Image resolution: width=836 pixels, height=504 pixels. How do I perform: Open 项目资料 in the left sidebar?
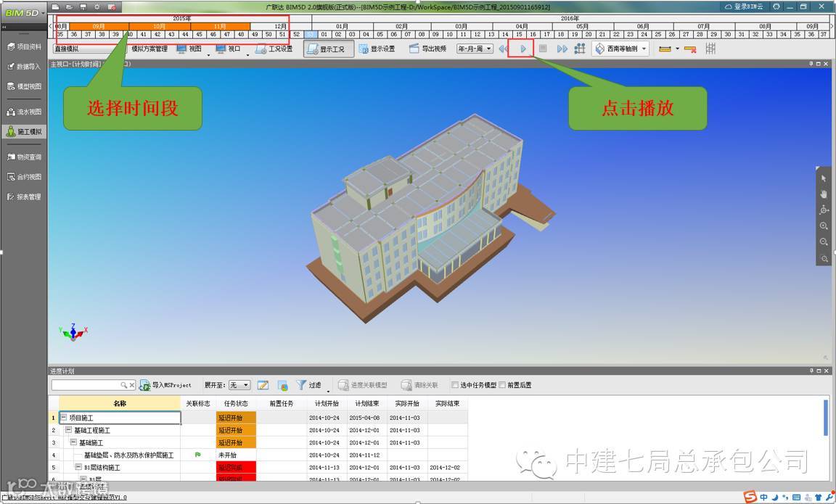pyautogui.click(x=24, y=47)
